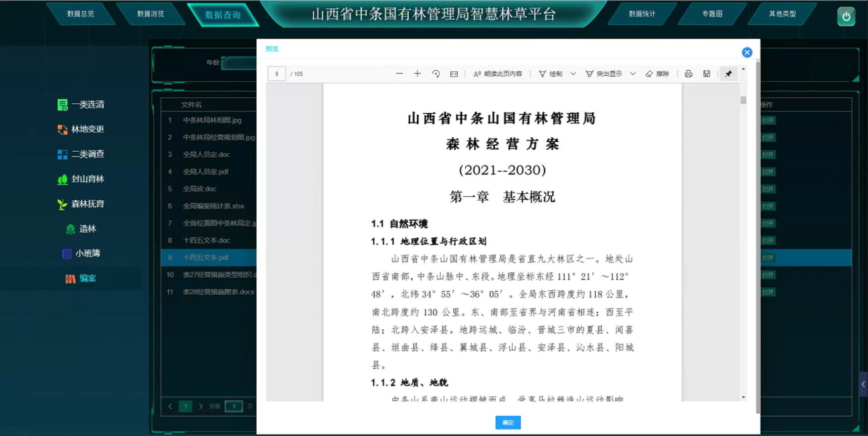This screenshot has height=436, width=868.
Task: Switch to the 数据统计 tab
Action: point(642,14)
